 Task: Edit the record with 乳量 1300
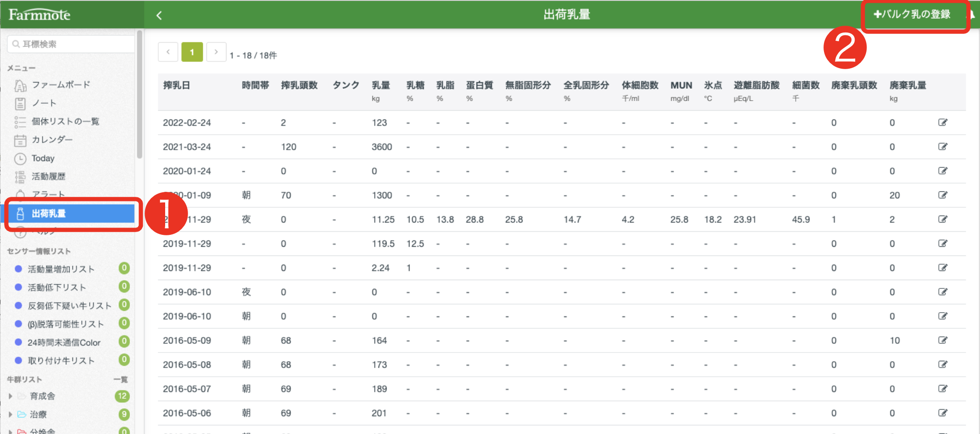[x=942, y=195]
